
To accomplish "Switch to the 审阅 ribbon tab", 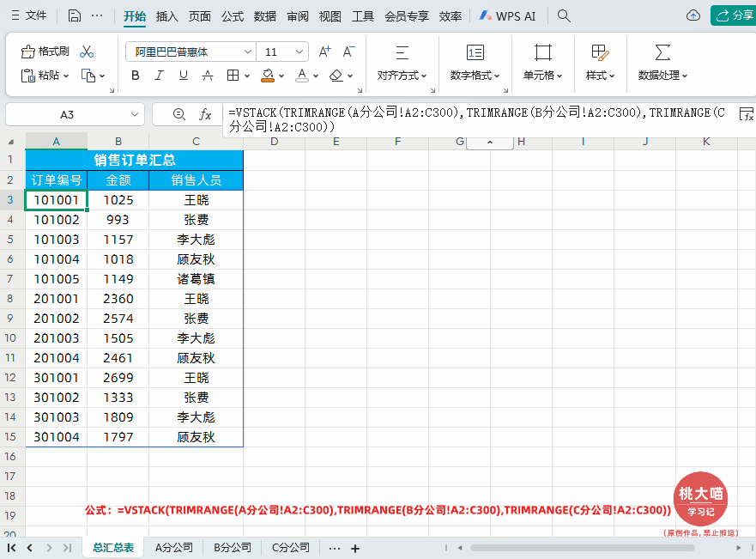I will click(298, 16).
